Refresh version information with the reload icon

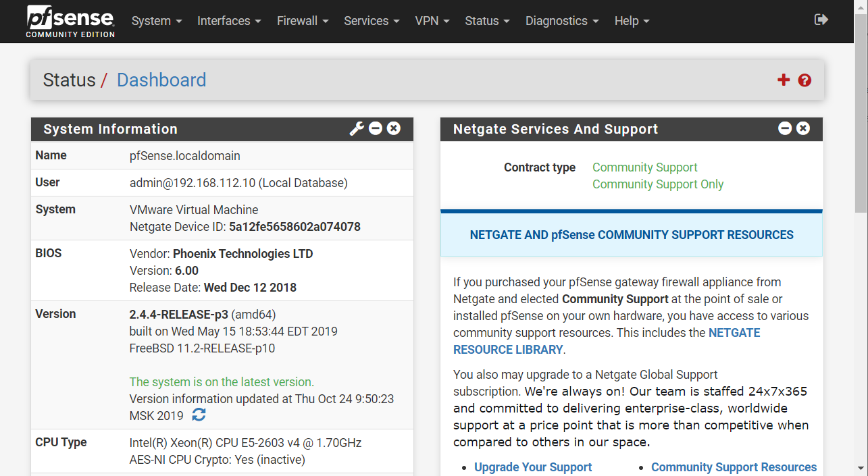199,415
